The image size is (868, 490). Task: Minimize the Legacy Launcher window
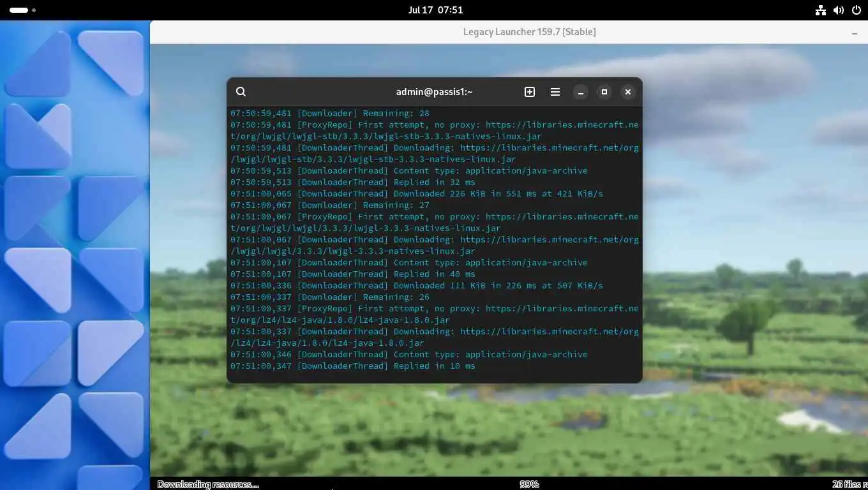click(x=855, y=32)
